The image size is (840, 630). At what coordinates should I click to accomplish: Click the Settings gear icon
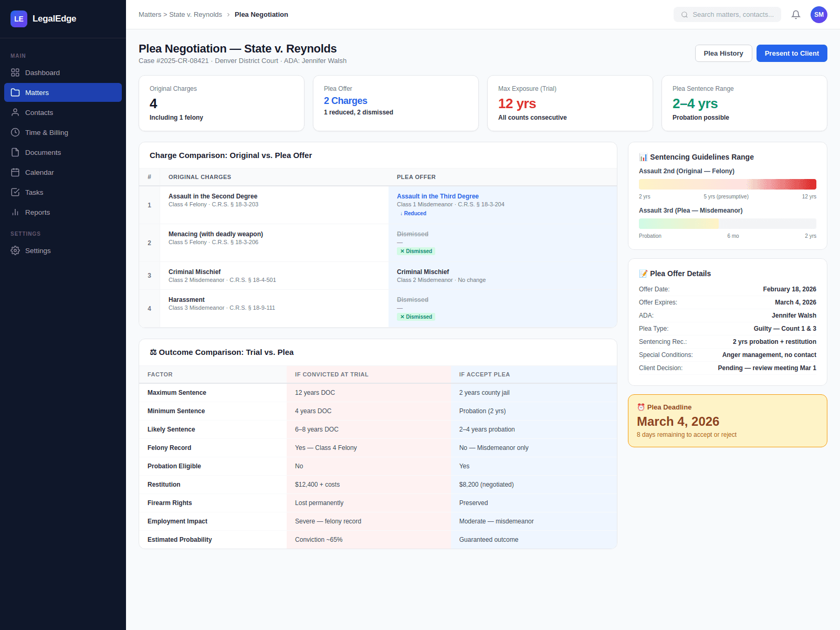[15, 250]
